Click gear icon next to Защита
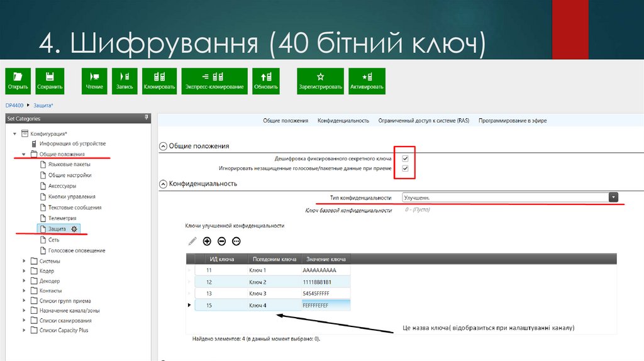644x361 pixels. [x=74, y=229]
